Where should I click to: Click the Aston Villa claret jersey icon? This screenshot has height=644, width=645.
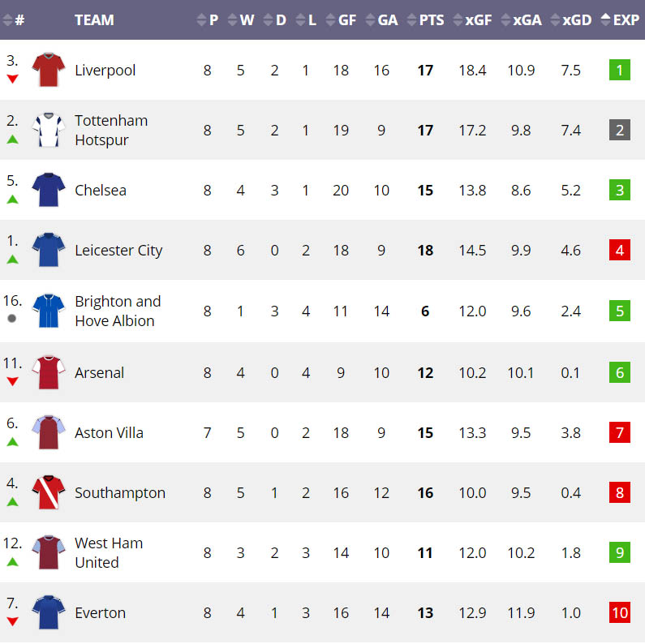coord(48,432)
